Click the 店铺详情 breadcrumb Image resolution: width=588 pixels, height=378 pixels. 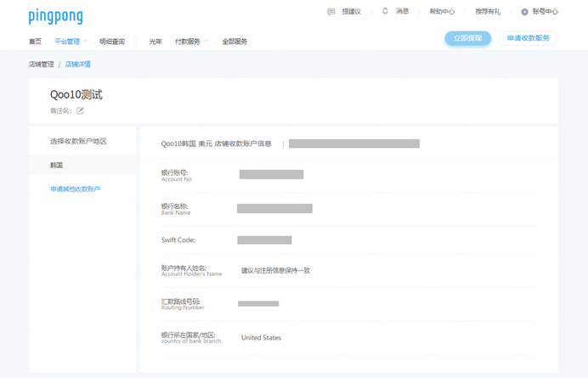[x=77, y=65]
